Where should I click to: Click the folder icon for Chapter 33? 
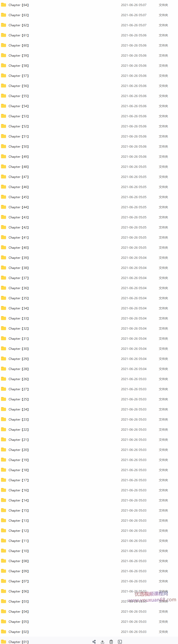coord(4,318)
